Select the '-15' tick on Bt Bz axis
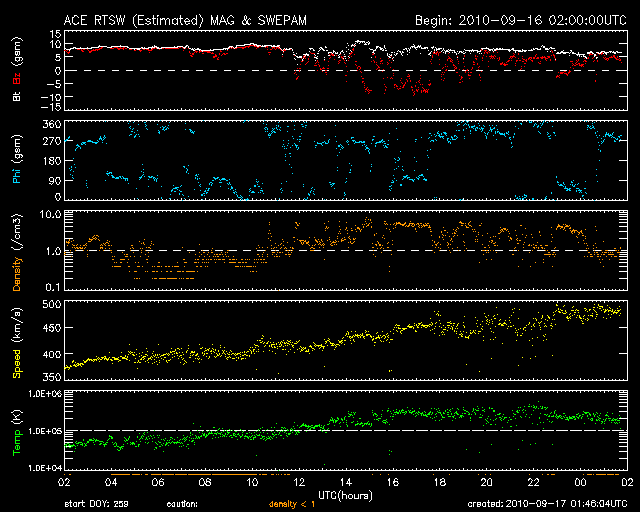This screenshot has height=512, width=640. pos(51,107)
